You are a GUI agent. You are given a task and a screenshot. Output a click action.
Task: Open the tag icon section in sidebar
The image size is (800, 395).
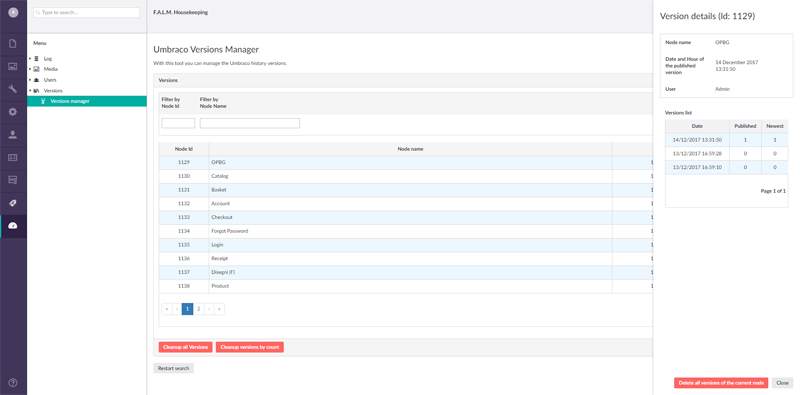coord(13,203)
